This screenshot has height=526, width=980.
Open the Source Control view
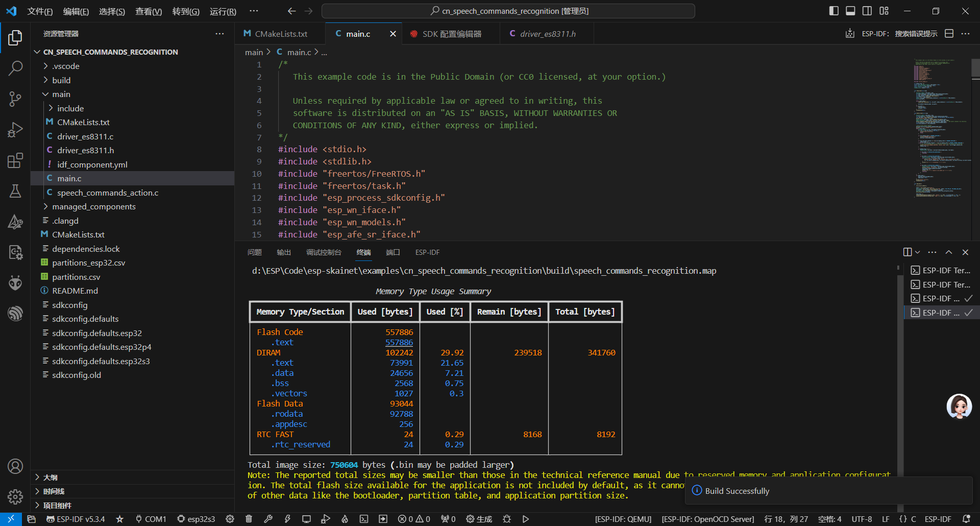(15, 99)
